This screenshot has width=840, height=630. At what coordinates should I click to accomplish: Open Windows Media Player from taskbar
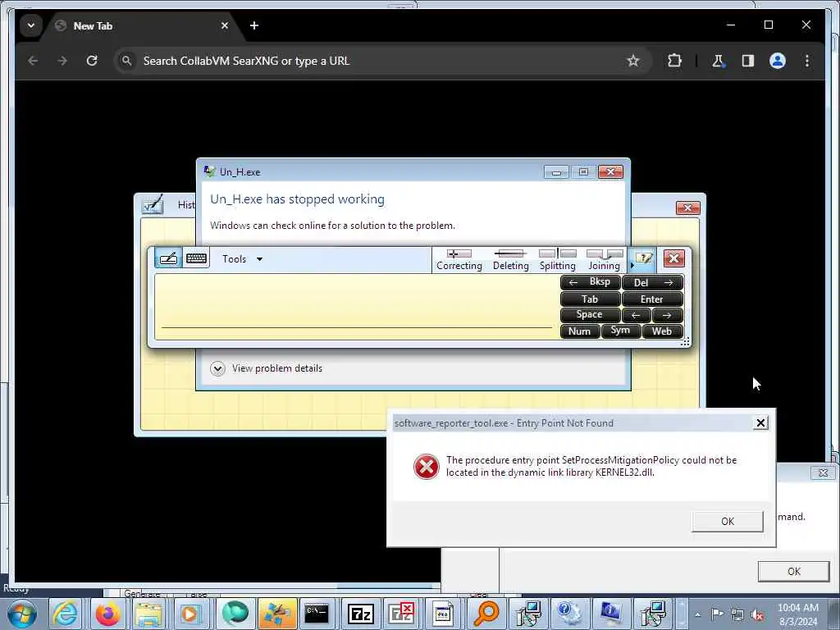tap(190, 614)
